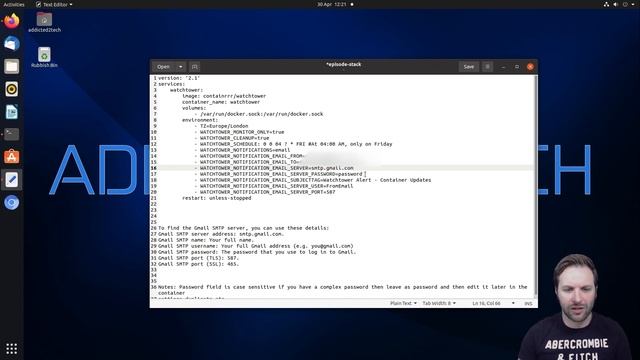Image resolution: width=640 pixels, height=360 pixels.
Task: Click the /var/run/docker.sock volume line
Action: [x=258, y=114]
